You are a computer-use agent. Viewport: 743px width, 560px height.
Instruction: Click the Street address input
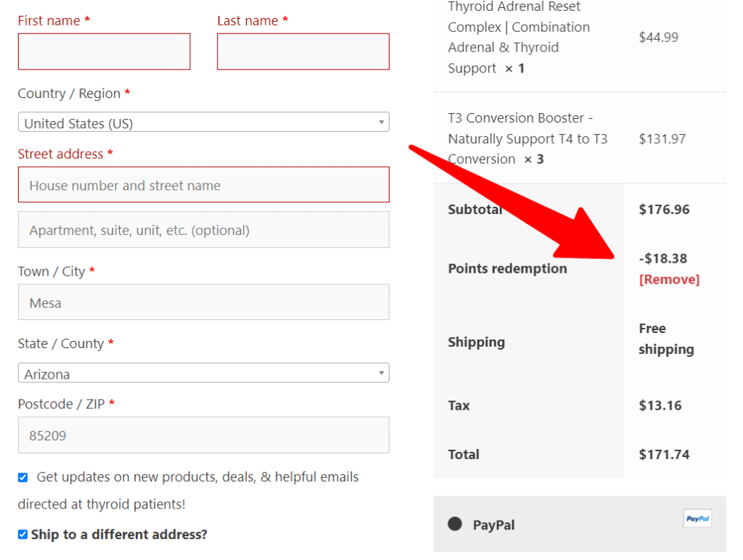click(204, 185)
